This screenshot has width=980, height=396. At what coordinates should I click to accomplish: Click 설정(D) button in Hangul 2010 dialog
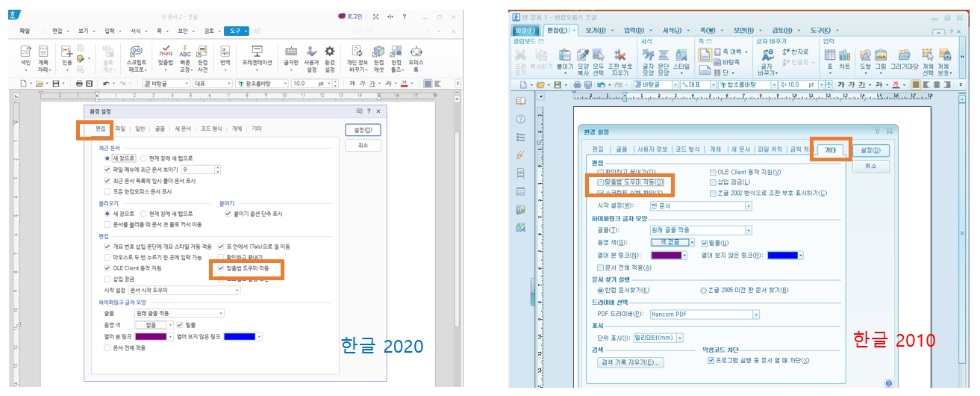[x=870, y=151]
